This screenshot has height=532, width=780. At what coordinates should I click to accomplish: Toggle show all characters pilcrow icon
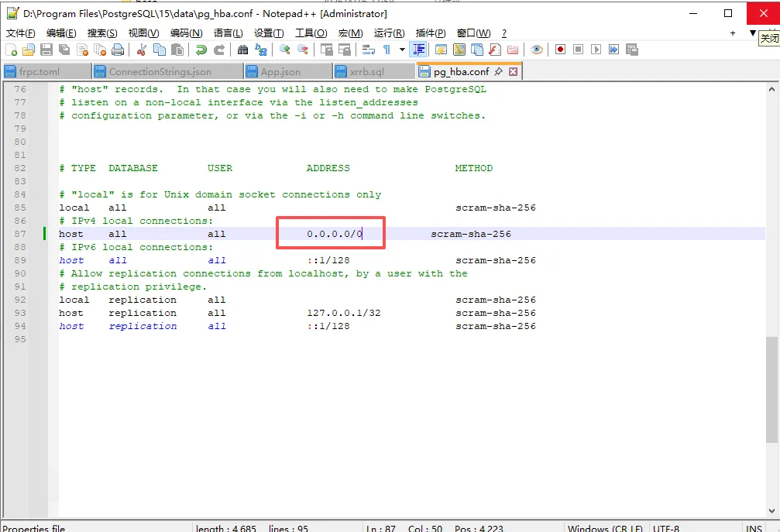coord(387,50)
